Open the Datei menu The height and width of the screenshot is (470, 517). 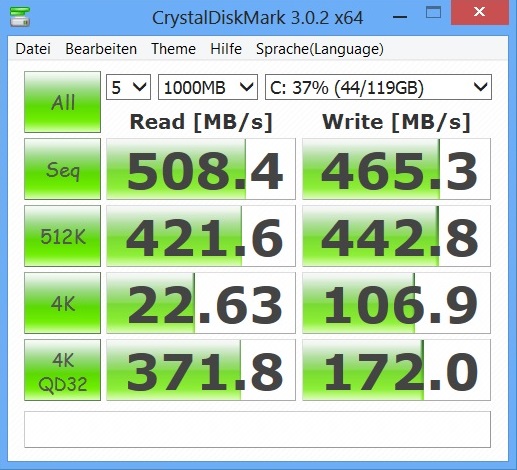click(33, 49)
